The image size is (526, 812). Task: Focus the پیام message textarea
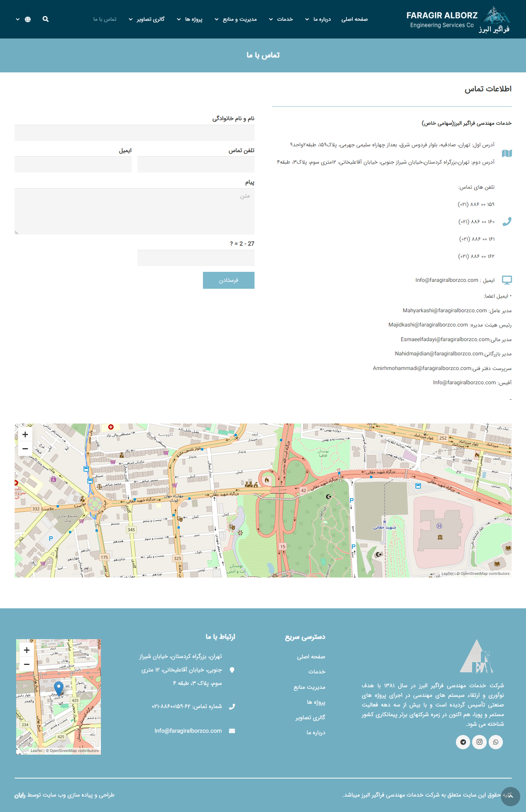point(134,211)
